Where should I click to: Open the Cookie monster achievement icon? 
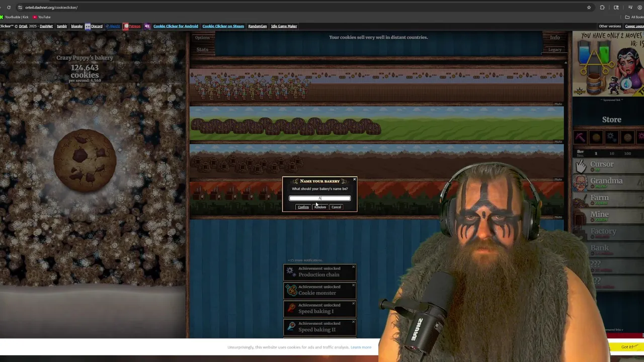(x=291, y=290)
